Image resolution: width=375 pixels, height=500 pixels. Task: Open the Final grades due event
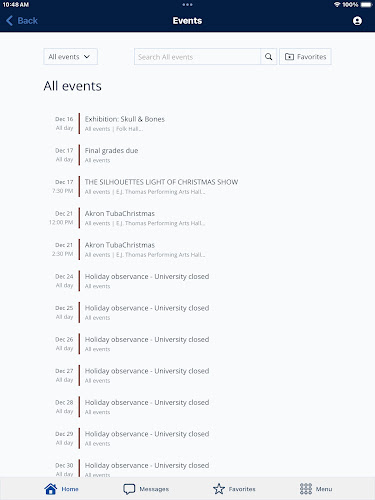coord(188,155)
